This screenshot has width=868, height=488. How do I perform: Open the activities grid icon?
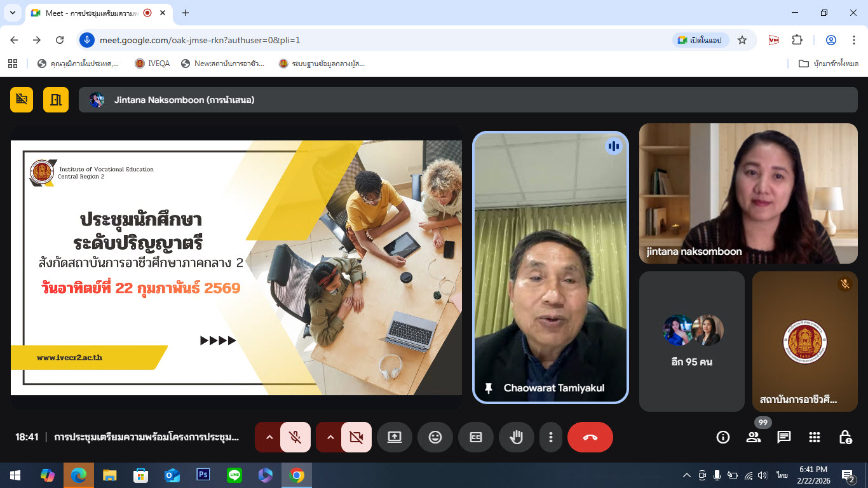[815, 437]
